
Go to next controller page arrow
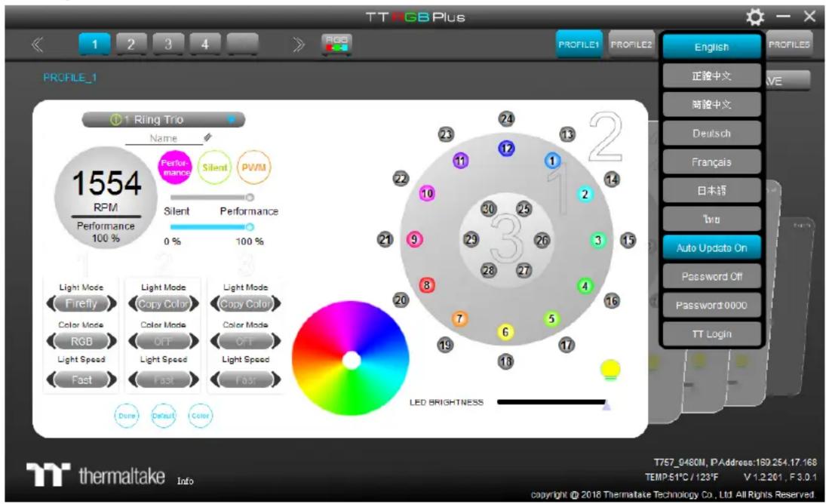coord(298,45)
